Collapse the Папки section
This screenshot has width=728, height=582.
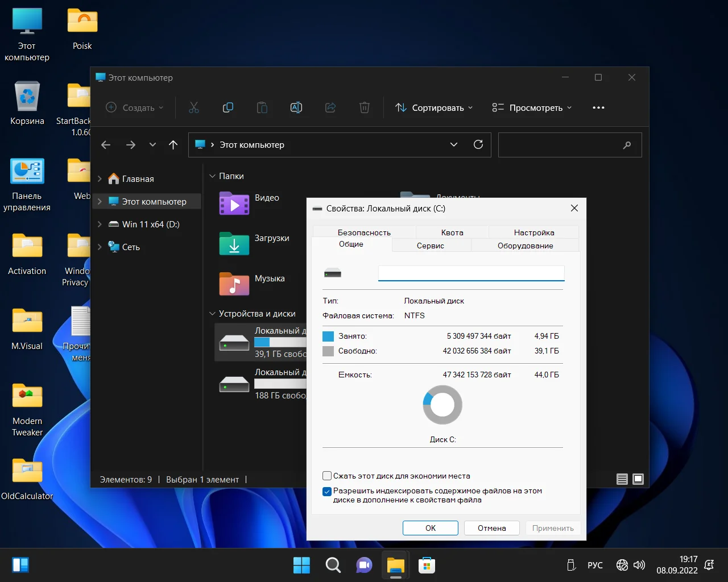click(212, 176)
